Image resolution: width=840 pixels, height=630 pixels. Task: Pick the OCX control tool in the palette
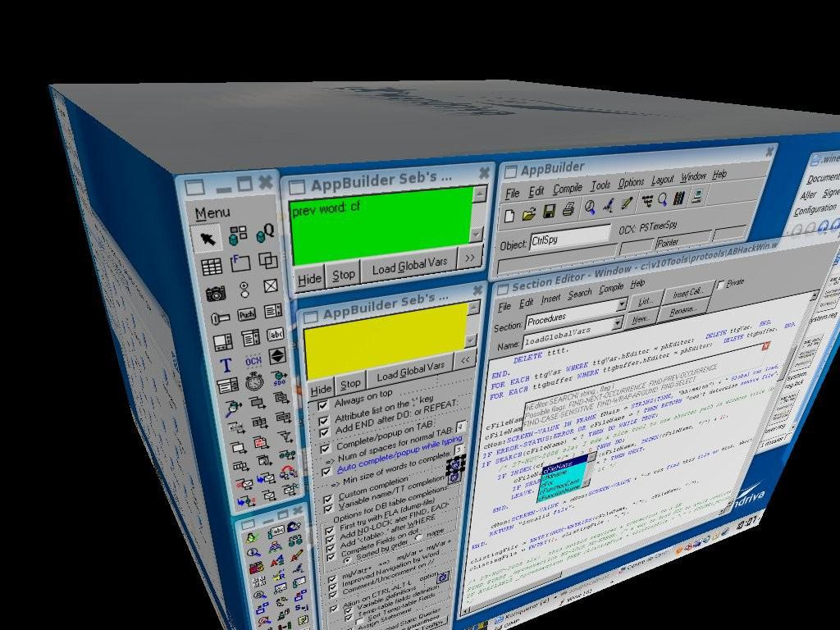click(253, 361)
